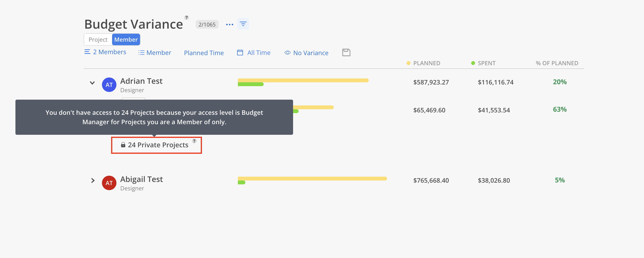Click Adrian Test's blue AT avatar
644x258 pixels.
tap(109, 85)
